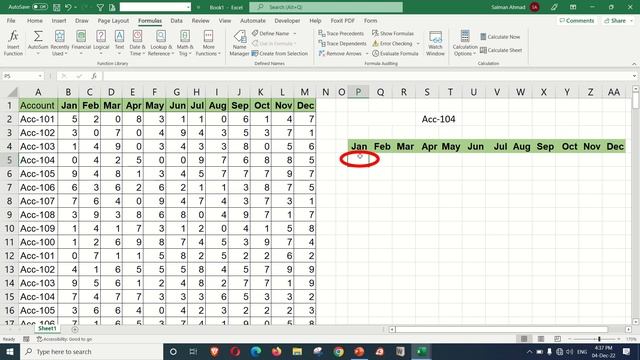Open the Developer tab
The image size is (640, 360).
pyautogui.click(x=287, y=20)
